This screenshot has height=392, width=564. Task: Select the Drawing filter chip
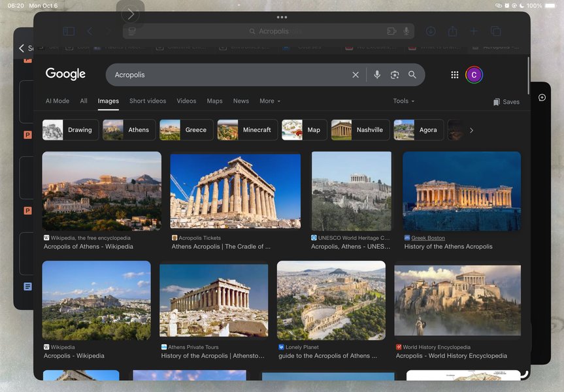(x=71, y=130)
